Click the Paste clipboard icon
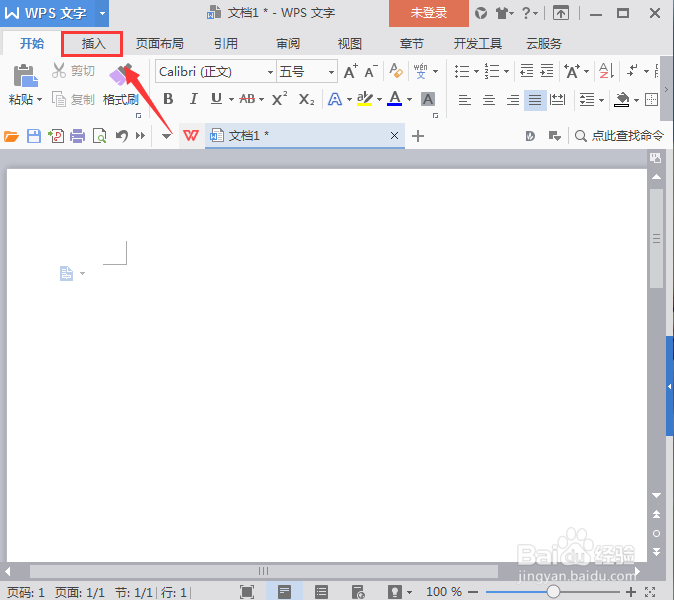This screenshot has height=600, width=674. point(25,75)
